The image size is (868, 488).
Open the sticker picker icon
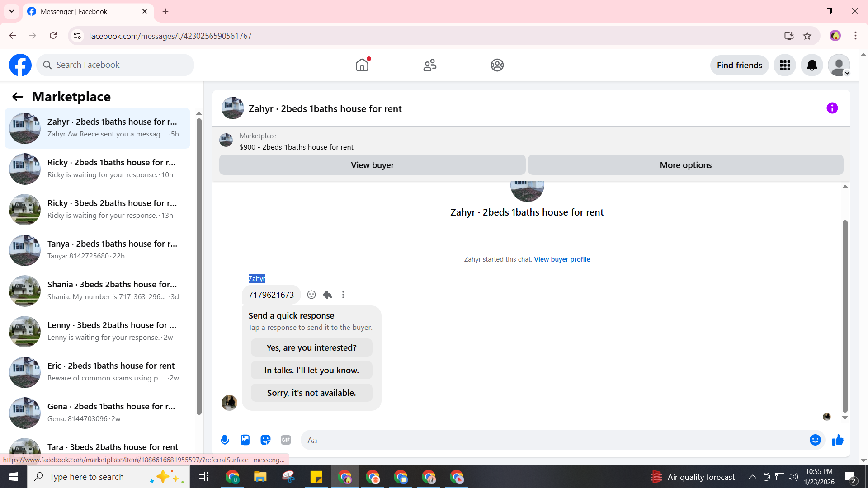coord(265,440)
